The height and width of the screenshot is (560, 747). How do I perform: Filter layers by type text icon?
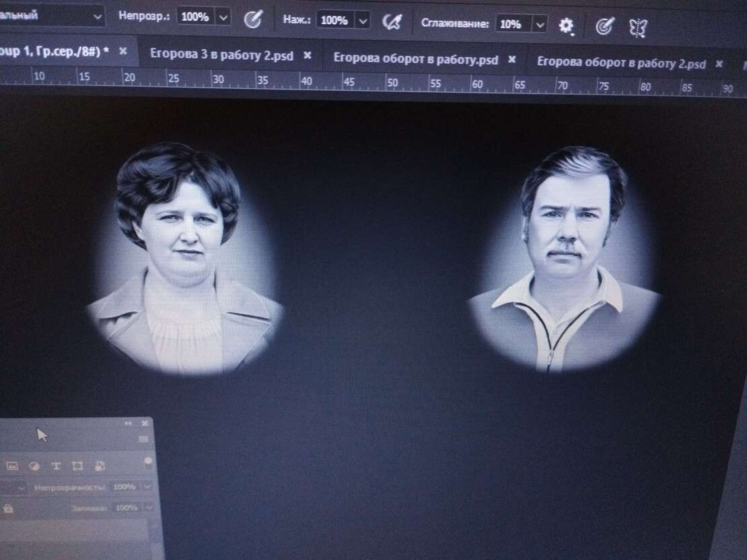pos(56,465)
